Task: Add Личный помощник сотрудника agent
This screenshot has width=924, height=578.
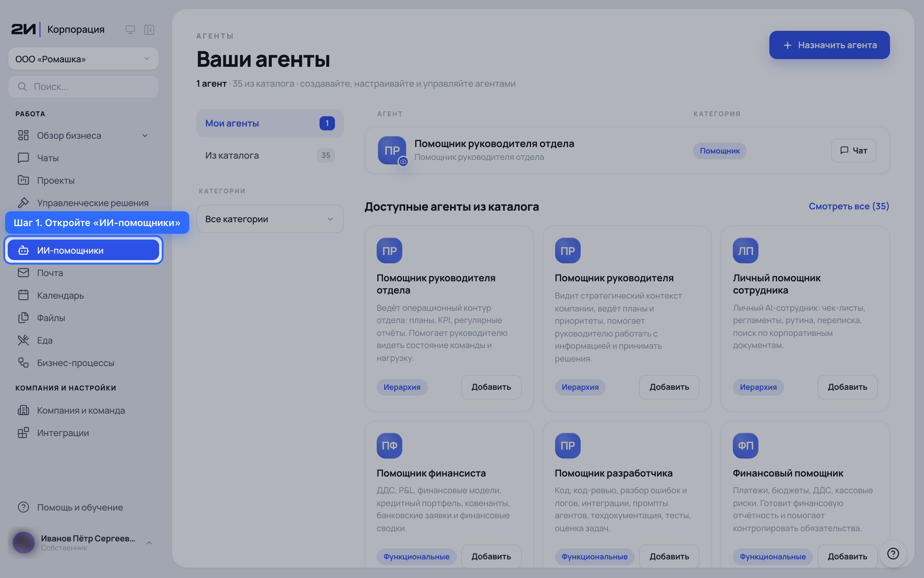Action: [847, 387]
